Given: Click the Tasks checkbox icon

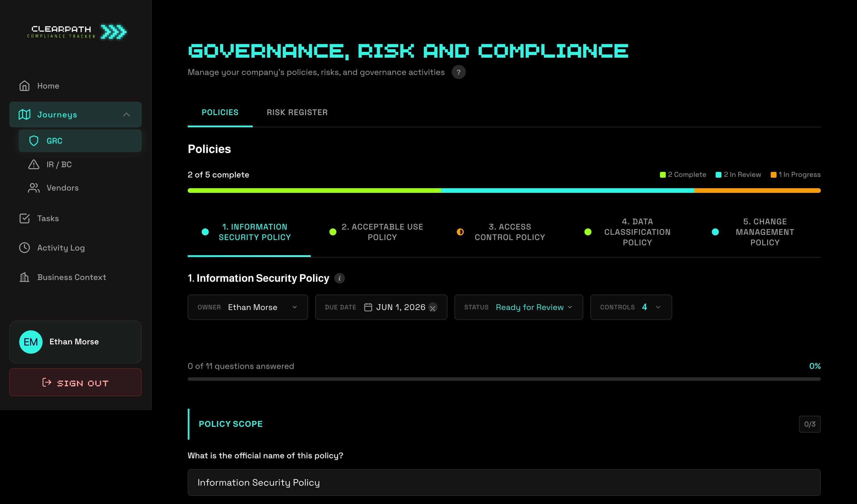Looking at the screenshot, I should tap(24, 218).
